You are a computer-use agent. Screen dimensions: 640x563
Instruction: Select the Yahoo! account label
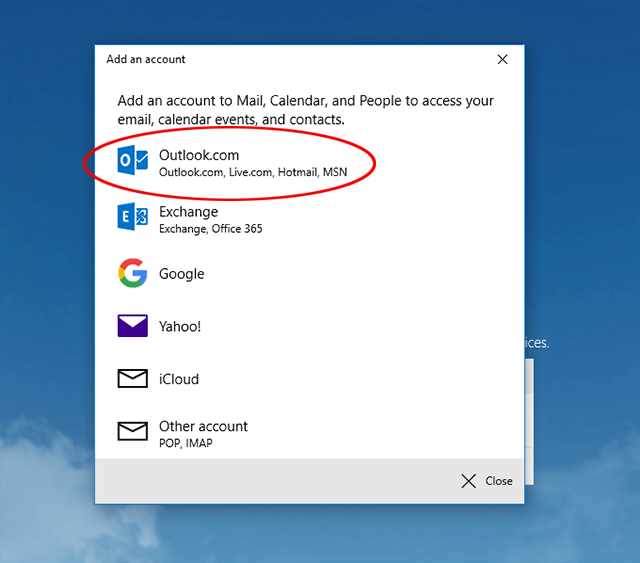(180, 326)
